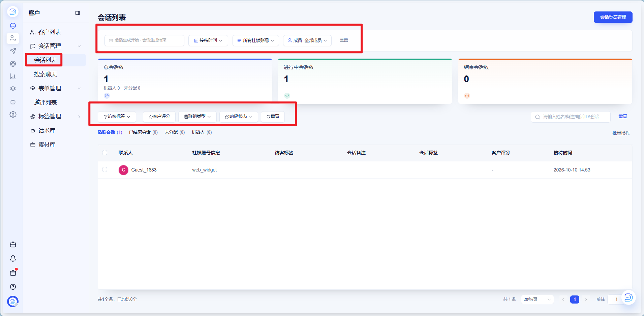Click the briefcase icon with red dot
The width and height of the screenshot is (644, 316).
tap(13, 273)
